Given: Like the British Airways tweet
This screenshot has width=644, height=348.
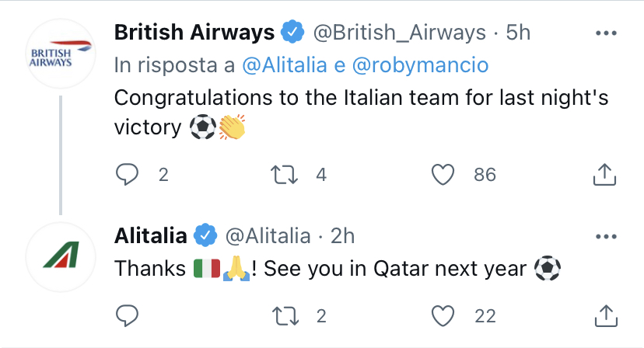Looking at the screenshot, I should click(443, 176).
